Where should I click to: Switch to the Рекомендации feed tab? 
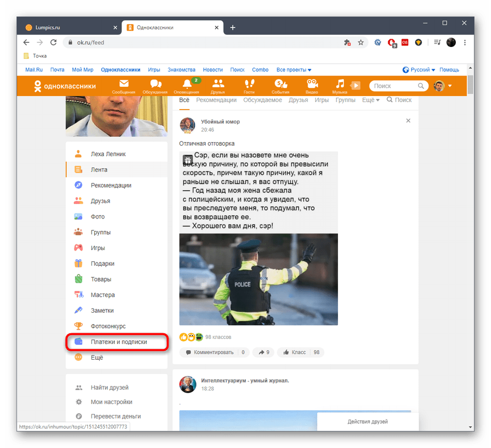[217, 100]
